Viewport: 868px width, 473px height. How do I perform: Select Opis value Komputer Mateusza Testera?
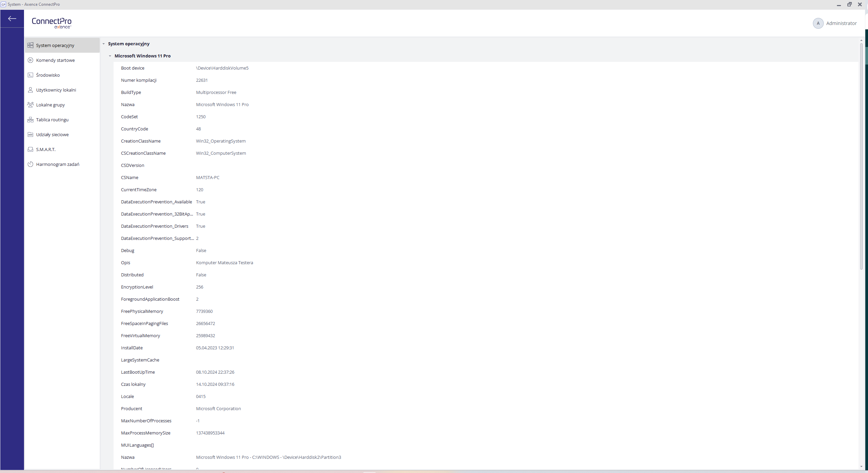coord(224,263)
